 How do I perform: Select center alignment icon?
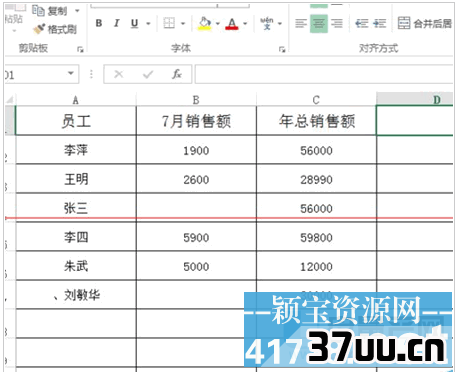tap(319, 23)
